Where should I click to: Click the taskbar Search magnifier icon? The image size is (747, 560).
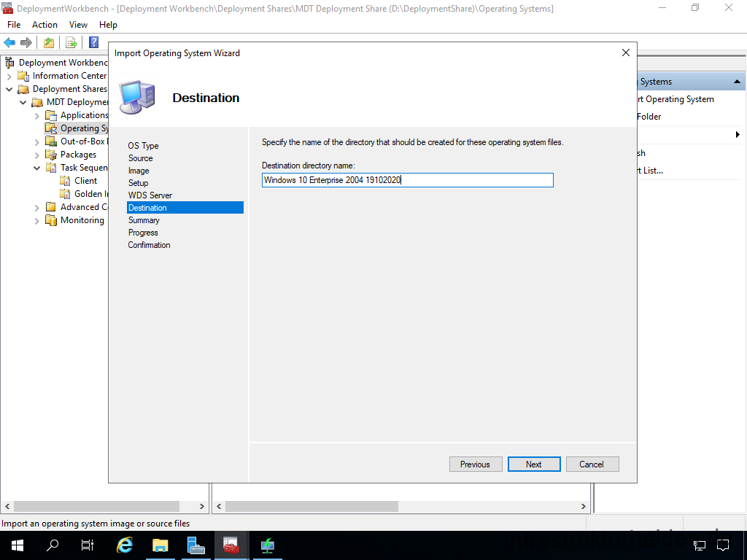click(x=53, y=545)
